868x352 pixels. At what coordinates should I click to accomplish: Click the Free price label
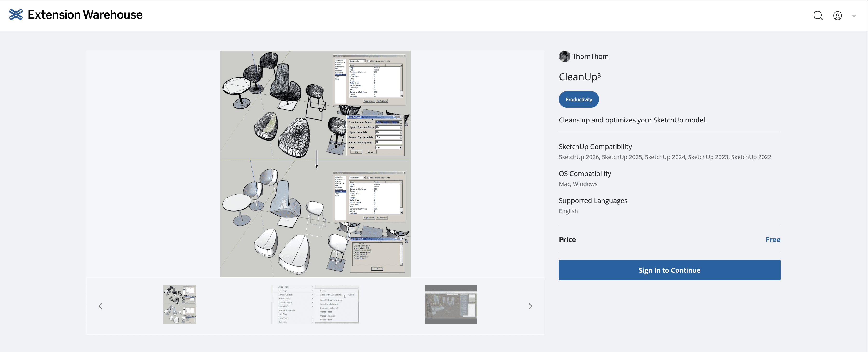[x=773, y=239]
